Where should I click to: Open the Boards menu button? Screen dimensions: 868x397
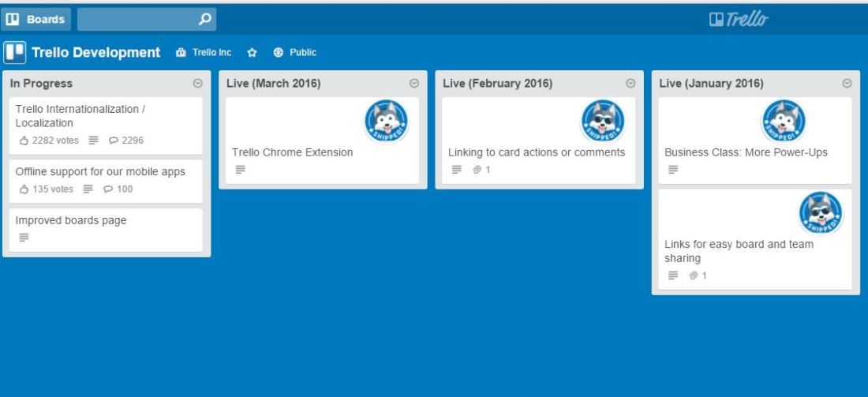pos(36,20)
